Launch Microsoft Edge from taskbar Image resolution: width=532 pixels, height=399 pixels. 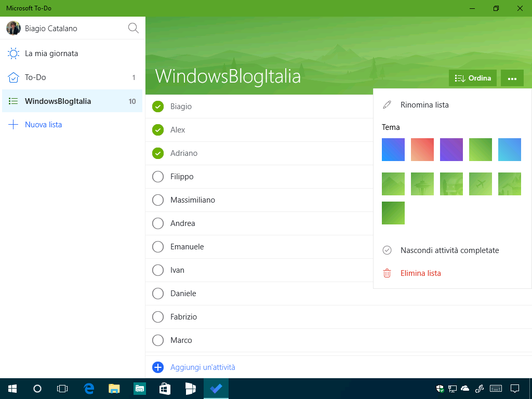[x=89, y=389]
